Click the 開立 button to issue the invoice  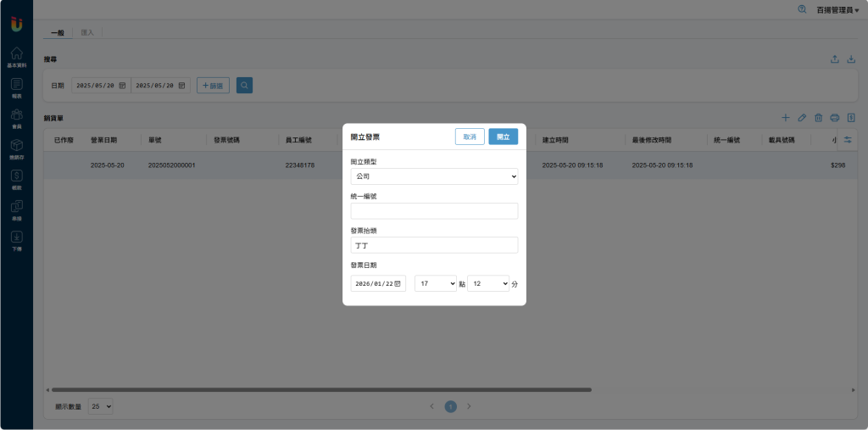tap(503, 137)
